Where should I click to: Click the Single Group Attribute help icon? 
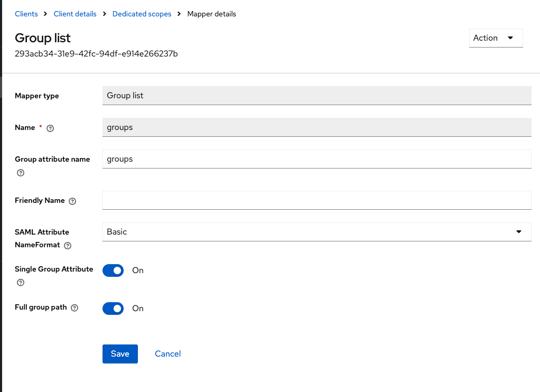20,283
